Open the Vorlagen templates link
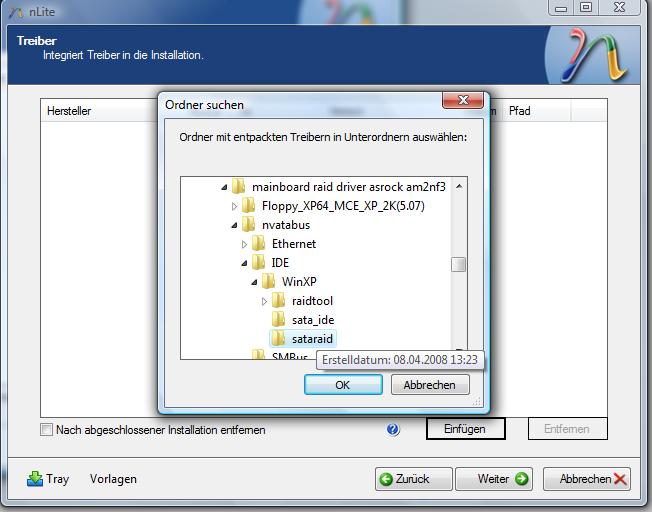Image resolution: width=652 pixels, height=512 pixels. coord(113,479)
